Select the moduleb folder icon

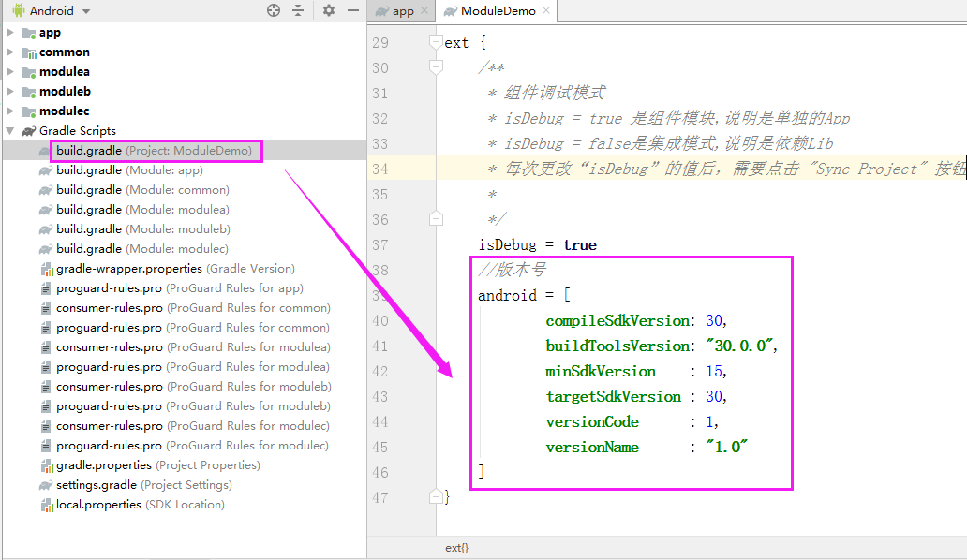[x=29, y=92]
